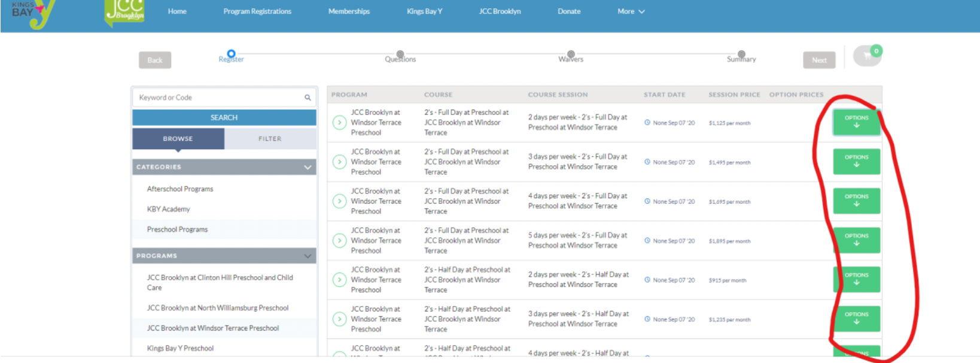Click clock icon in $915 per month row
The height and width of the screenshot is (363, 980).
647,280
